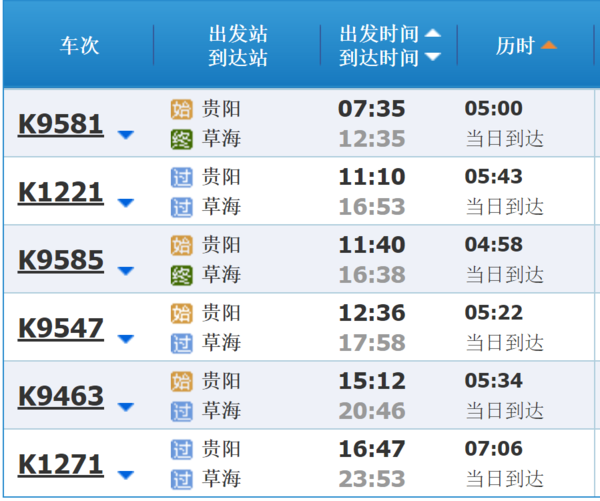The width and height of the screenshot is (600, 501).
Task: Open train K9547 link
Action: pyautogui.click(x=61, y=329)
